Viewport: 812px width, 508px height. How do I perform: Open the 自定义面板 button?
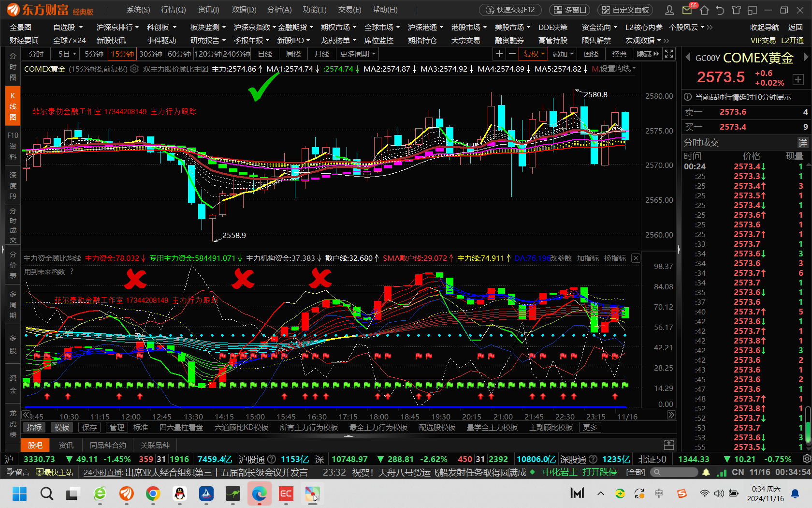coord(625,10)
